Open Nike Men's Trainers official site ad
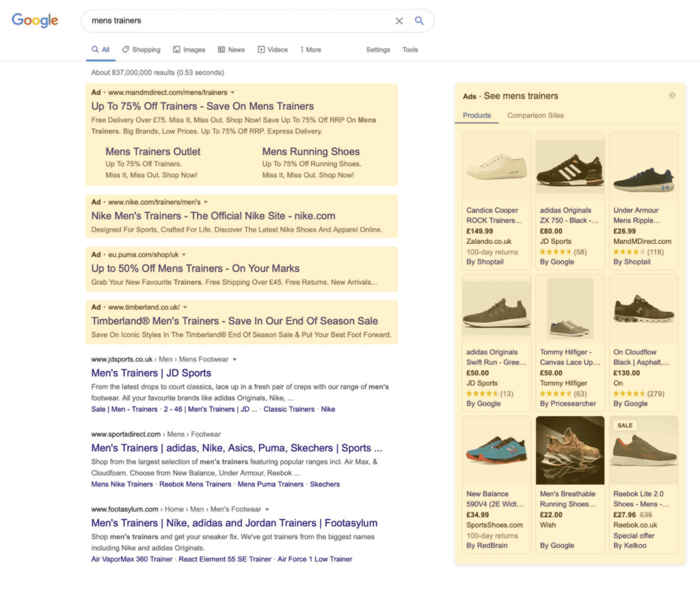The image size is (700, 593). point(213,216)
